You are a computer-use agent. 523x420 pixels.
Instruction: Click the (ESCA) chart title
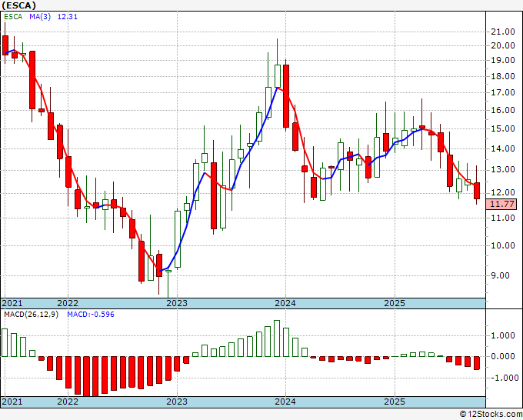point(18,5)
